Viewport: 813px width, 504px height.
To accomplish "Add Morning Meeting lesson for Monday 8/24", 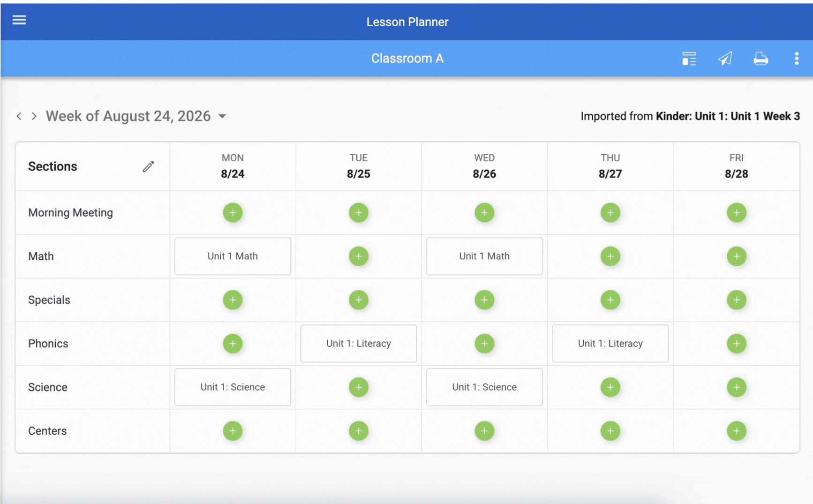I will tap(233, 213).
